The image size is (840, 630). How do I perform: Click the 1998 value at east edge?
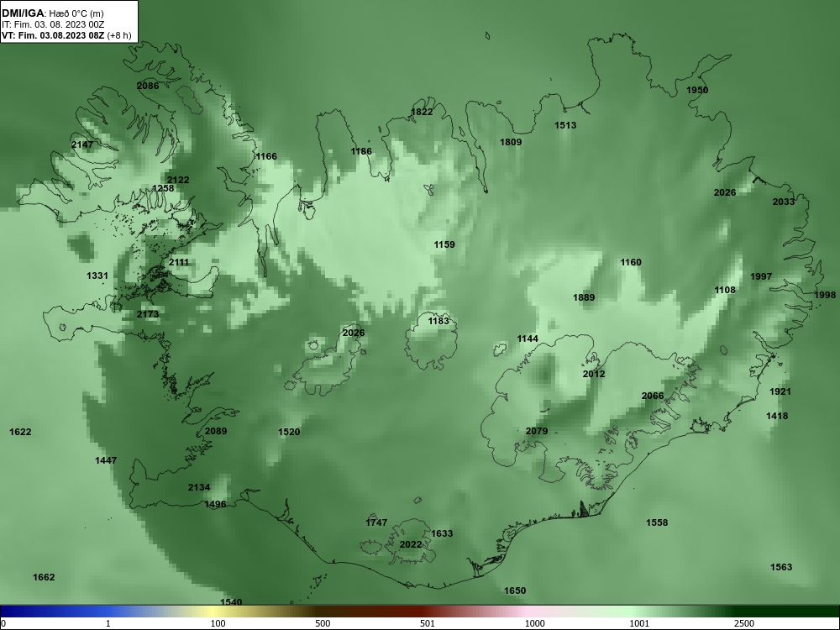(825, 295)
